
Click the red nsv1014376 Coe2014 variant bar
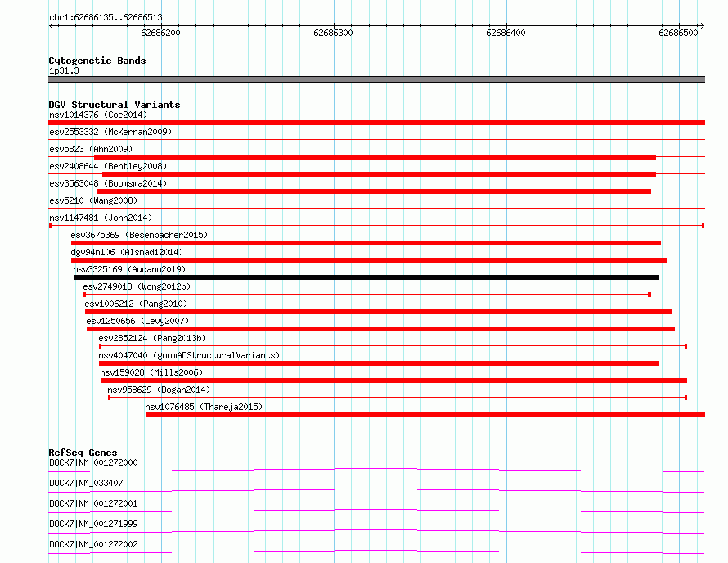pos(376,123)
